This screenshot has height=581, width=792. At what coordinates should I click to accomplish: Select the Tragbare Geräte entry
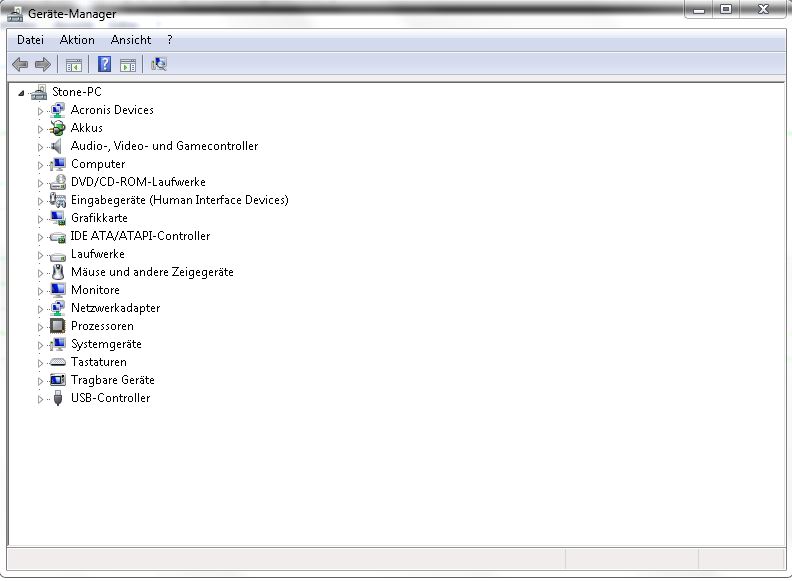pyautogui.click(x=112, y=380)
